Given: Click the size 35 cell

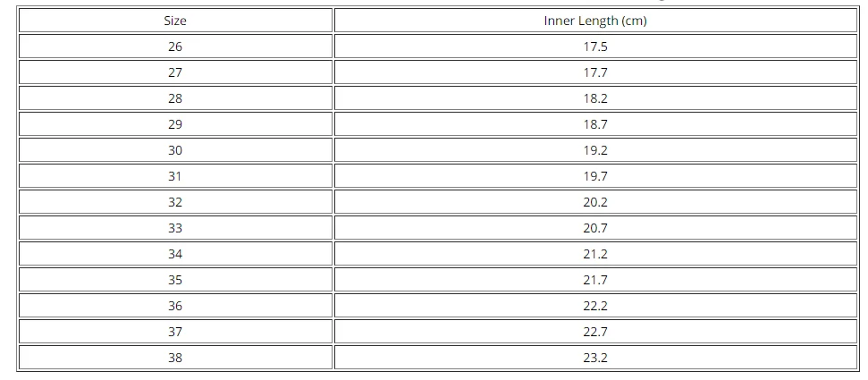Looking at the screenshot, I should [x=175, y=280].
